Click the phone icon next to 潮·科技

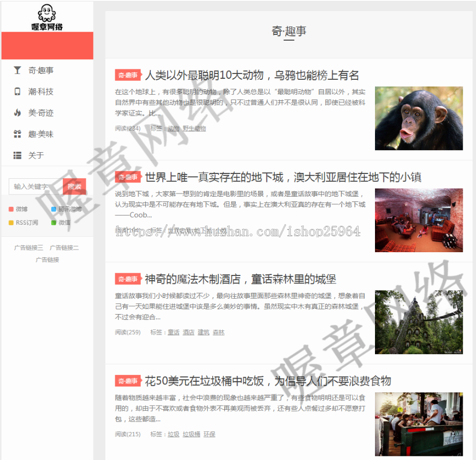click(x=17, y=91)
